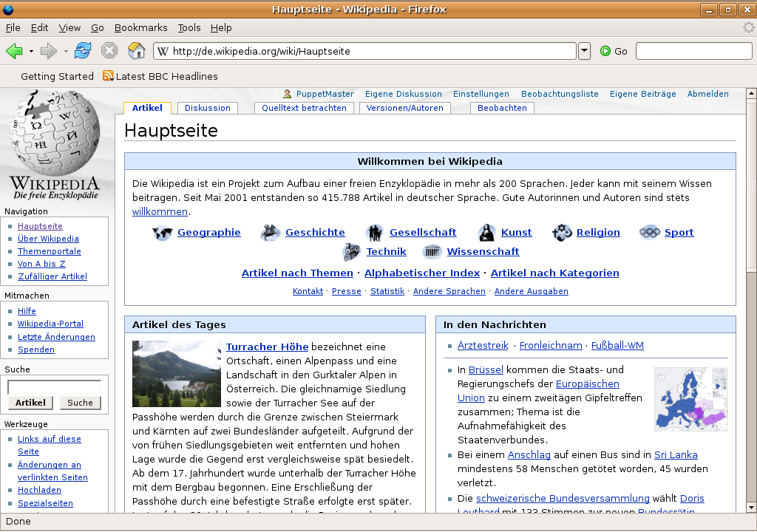Click the Wissenschaft temple icon
This screenshot has height=532, width=757.
[432, 251]
